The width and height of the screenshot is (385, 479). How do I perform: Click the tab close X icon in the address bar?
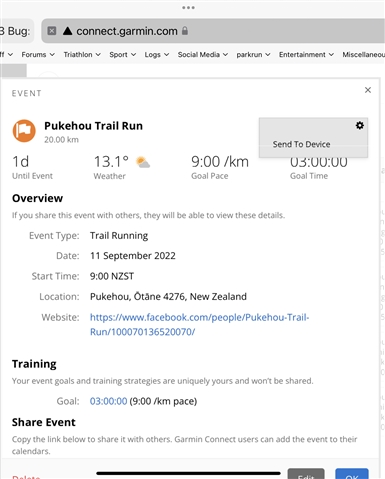(52, 31)
